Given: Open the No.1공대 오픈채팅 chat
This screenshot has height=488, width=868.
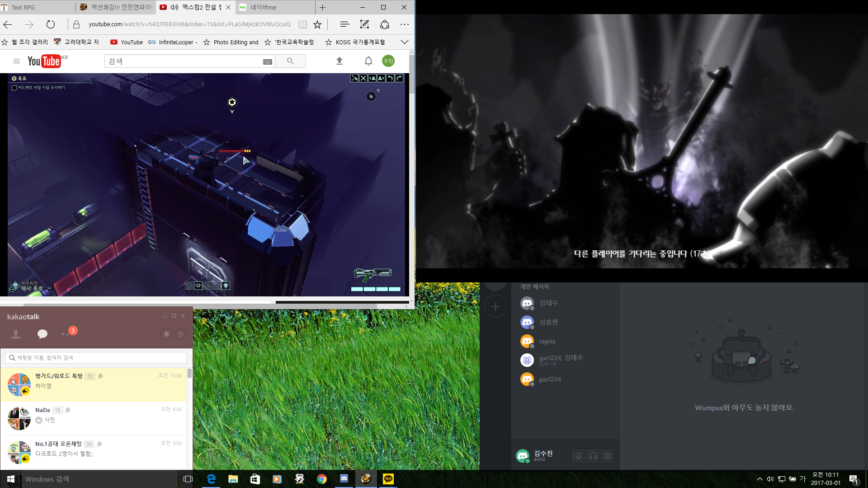Looking at the screenshot, I should [x=93, y=452].
